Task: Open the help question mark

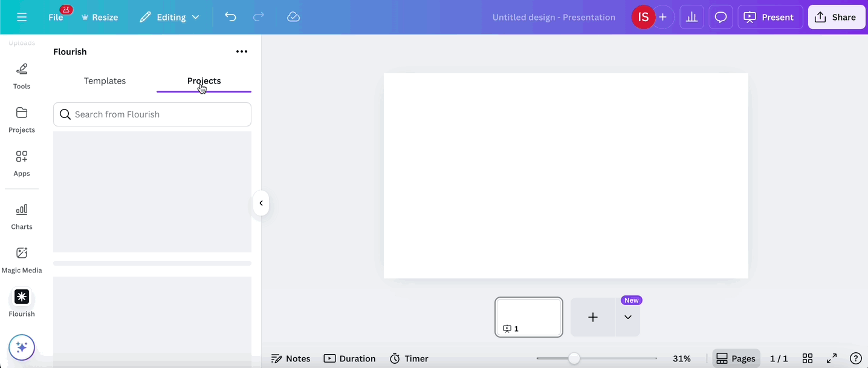Action: pyautogui.click(x=855, y=358)
